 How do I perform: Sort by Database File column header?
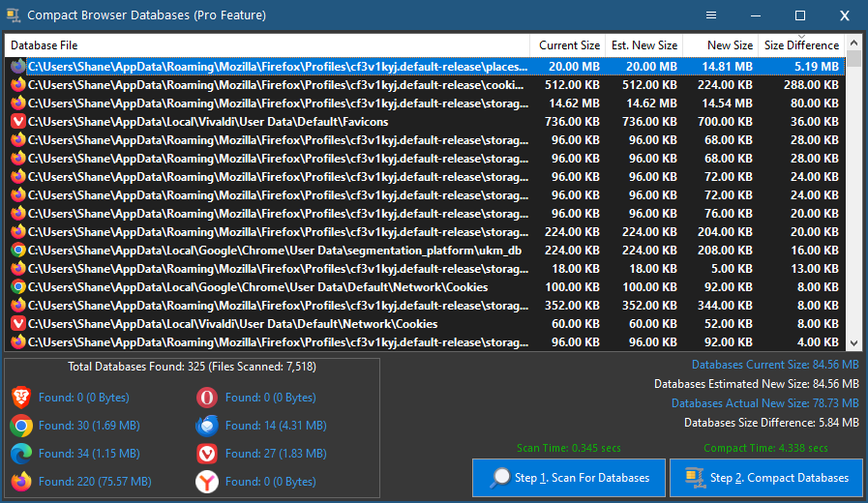pyautogui.click(x=267, y=45)
